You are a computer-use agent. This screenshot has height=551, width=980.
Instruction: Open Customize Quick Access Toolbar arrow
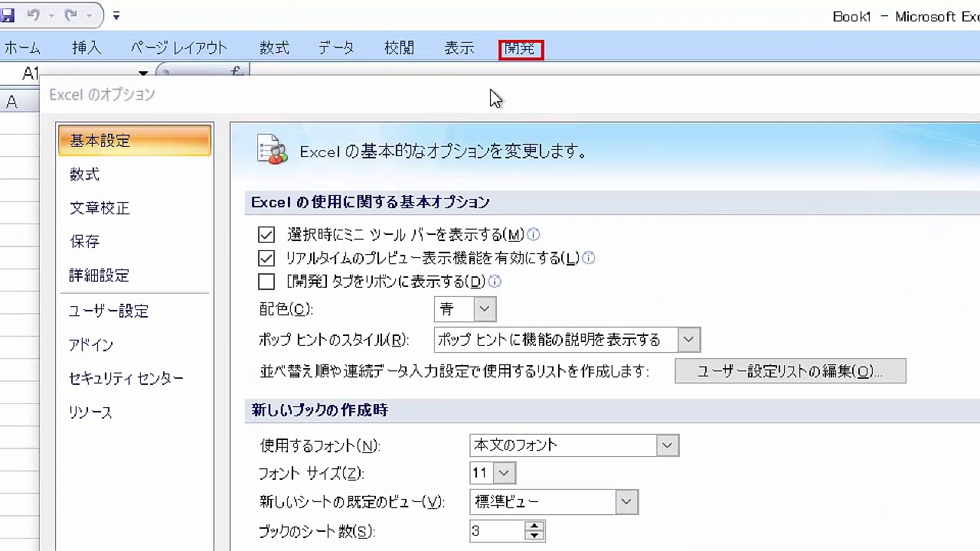point(116,15)
